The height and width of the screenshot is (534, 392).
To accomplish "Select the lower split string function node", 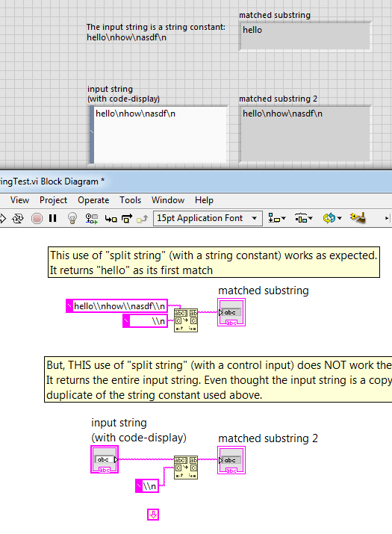I will point(186,468).
